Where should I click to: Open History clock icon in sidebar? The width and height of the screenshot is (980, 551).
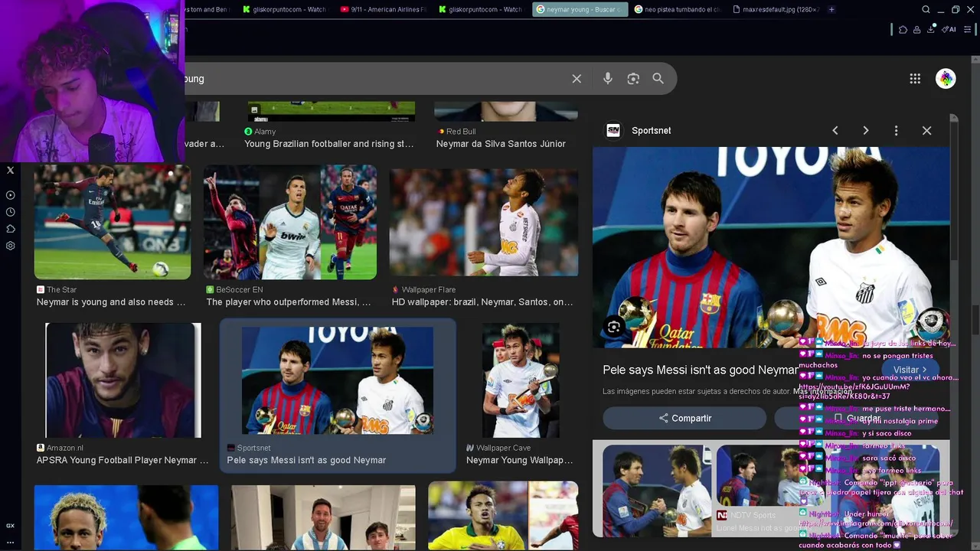pyautogui.click(x=10, y=212)
